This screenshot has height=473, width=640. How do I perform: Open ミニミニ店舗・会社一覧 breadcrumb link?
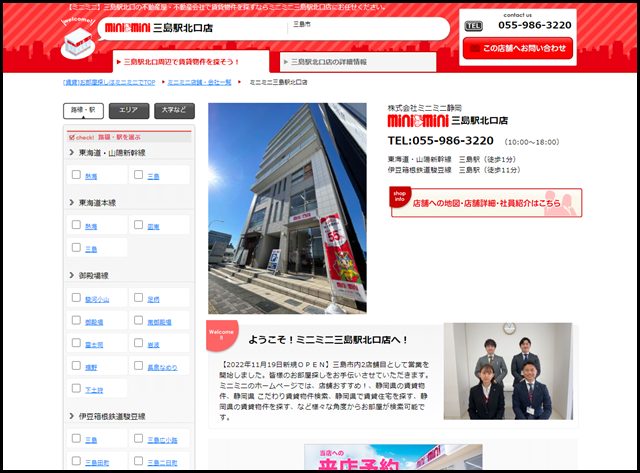click(x=199, y=82)
